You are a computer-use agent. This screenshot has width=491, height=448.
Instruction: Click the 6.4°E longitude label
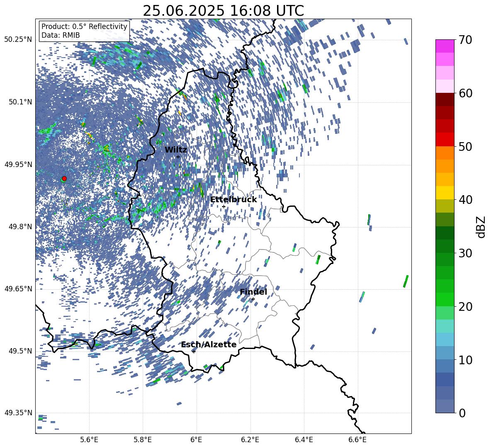click(304, 440)
